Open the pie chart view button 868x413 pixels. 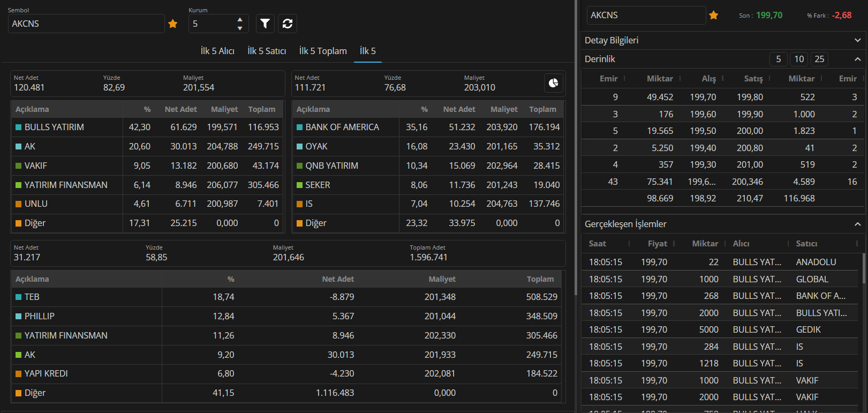(x=553, y=83)
